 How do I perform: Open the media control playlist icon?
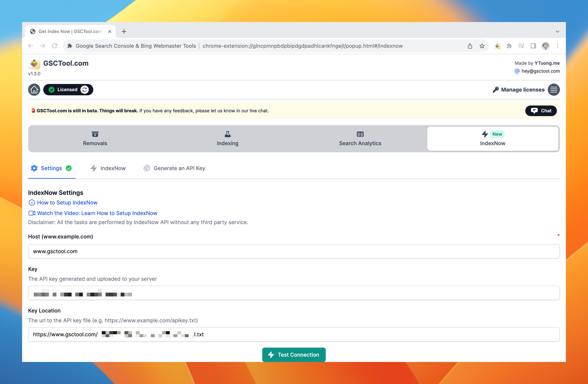pyautogui.click(x=521, y=46)
